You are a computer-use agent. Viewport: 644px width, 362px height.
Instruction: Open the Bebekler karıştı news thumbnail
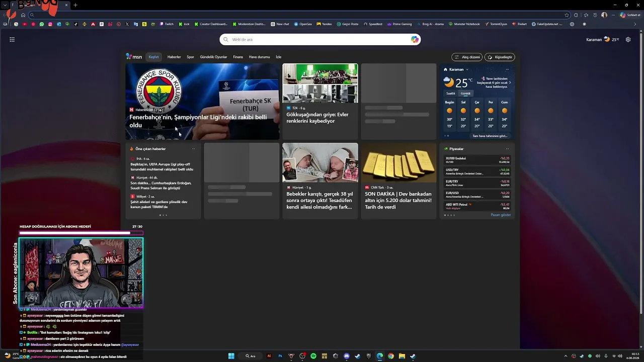pyautogui.click(x=320, y=162)
